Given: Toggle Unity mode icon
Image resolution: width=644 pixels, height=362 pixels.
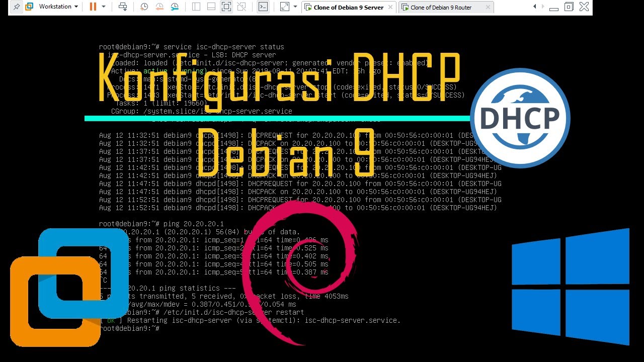Looking at the screenshot, I should click(242, 7).
